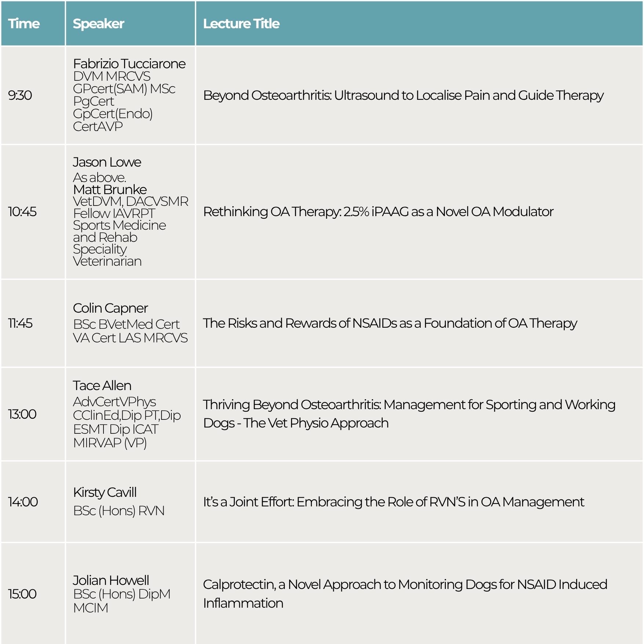The width and height of the screenshot is (644, 644).
Task: Open the Rethinking OA Therapy lecture title
Action: pyautogui.click(x=378, y=212)
